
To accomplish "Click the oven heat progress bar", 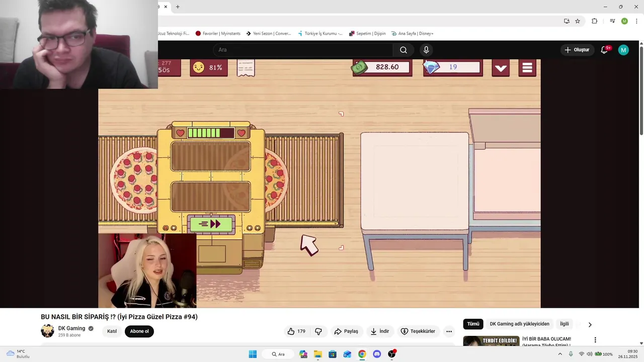I will (210, 133).
